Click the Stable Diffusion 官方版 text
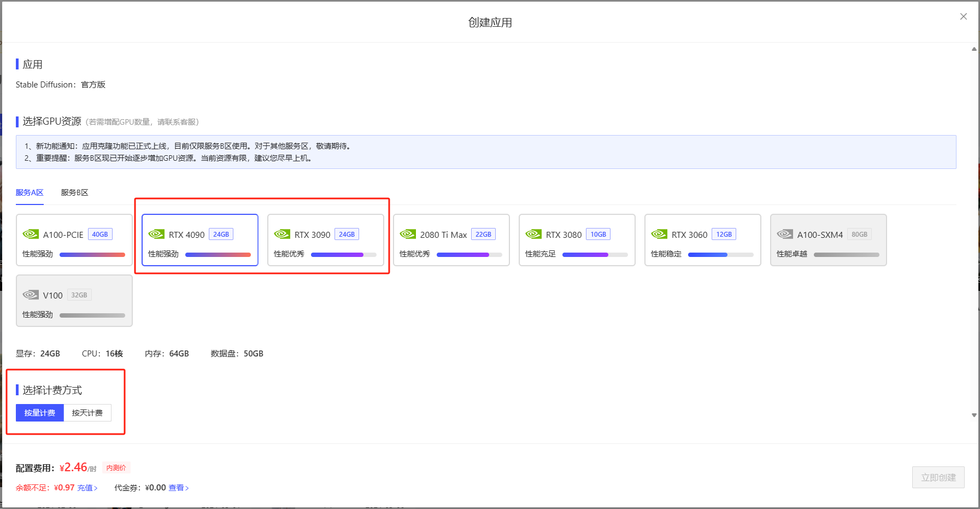 [x=61, y=85]
